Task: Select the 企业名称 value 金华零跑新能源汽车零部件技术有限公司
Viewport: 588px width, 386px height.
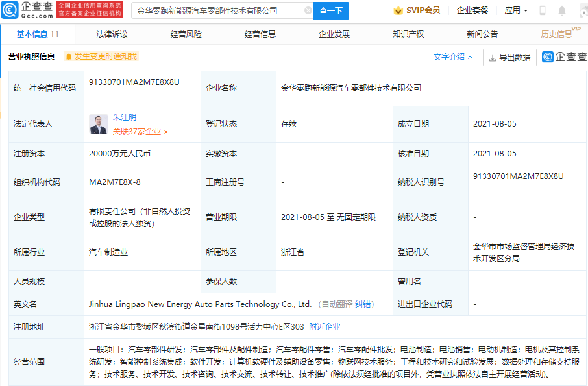Action: tap(351, 88)
